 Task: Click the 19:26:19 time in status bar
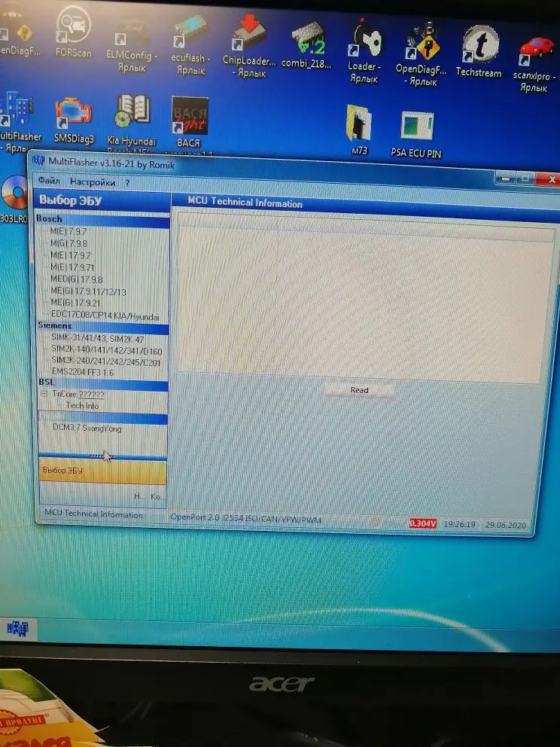459,524
